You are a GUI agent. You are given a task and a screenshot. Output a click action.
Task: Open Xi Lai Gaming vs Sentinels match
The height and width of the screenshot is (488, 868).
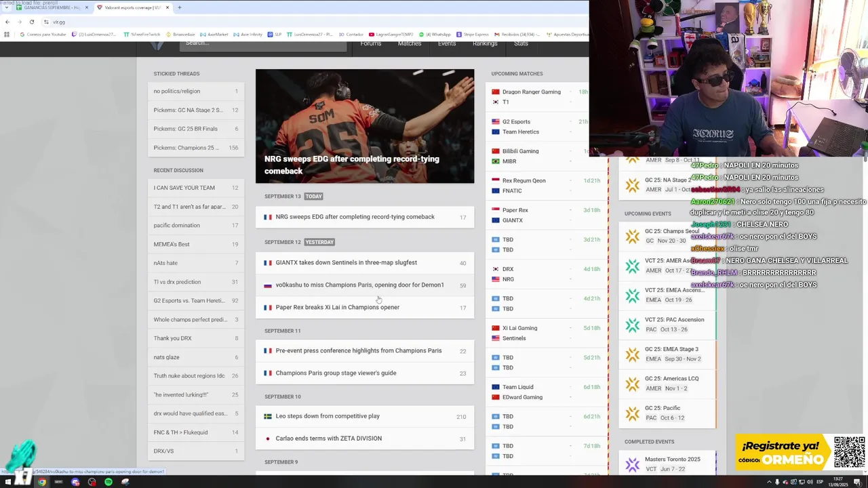click(x=546, y=333)
